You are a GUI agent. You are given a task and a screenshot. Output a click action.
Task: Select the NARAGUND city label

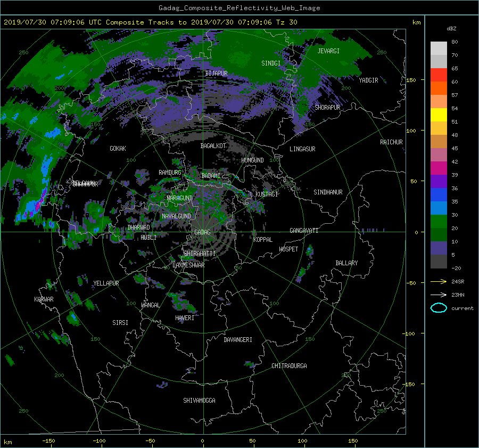(x=180, y=198)
